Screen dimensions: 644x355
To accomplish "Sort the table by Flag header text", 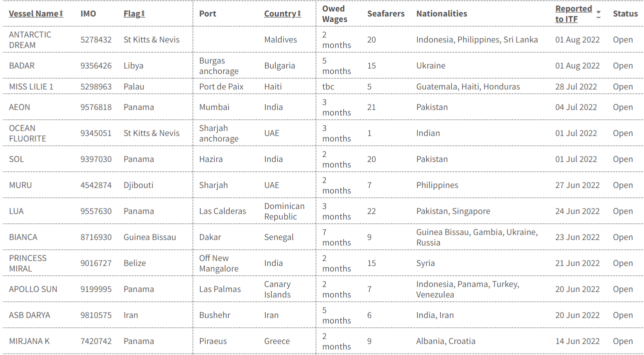I will (132, 14).
